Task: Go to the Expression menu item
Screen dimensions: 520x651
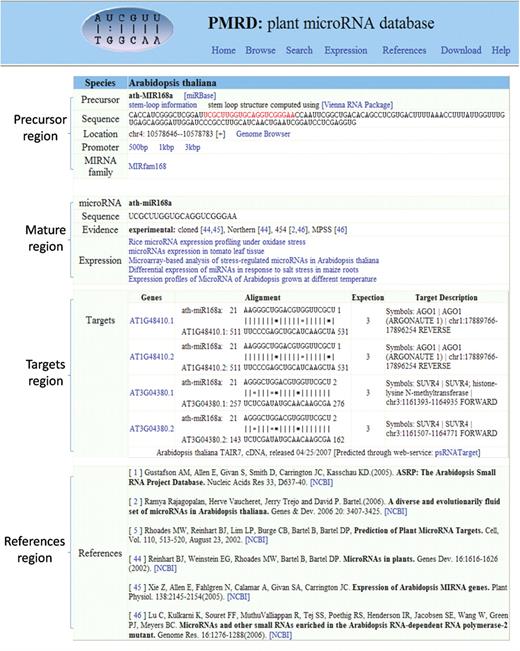Action: [x=346, y=50]
